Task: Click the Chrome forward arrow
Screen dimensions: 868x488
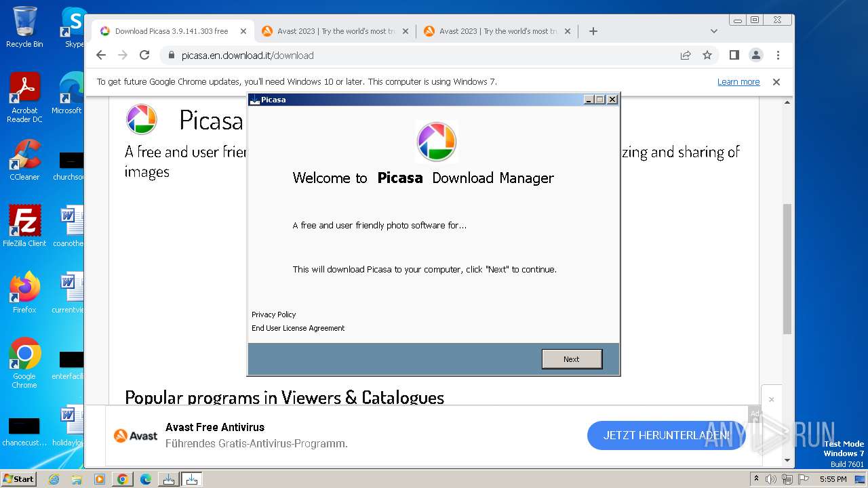Action: click(x=123, y=55)
